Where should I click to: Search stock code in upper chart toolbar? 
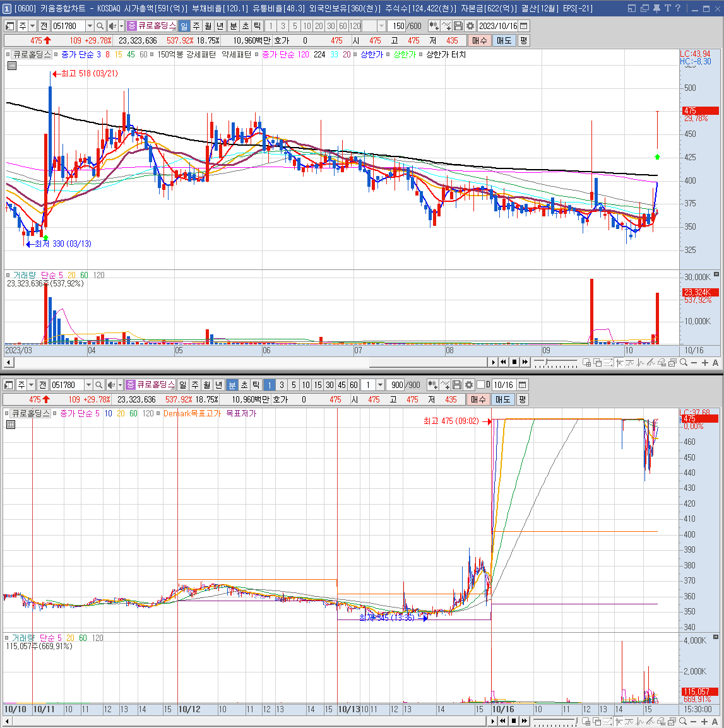(x=100, y=26)
